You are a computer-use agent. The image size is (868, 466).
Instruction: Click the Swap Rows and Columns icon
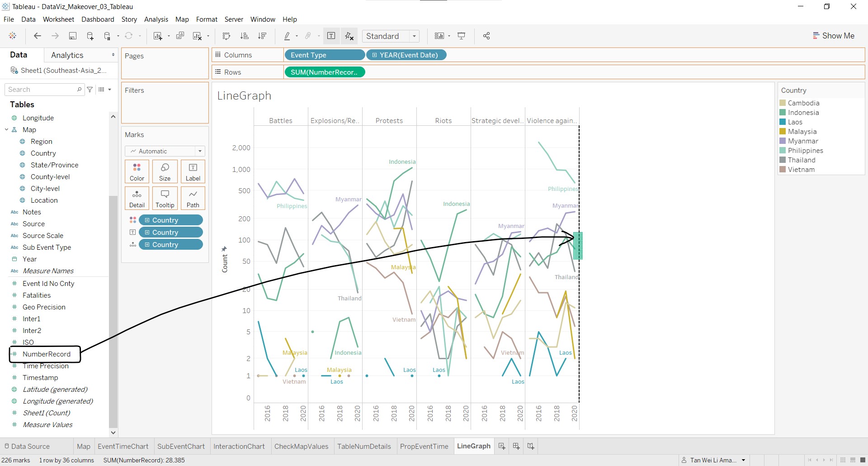pos(226,36)
